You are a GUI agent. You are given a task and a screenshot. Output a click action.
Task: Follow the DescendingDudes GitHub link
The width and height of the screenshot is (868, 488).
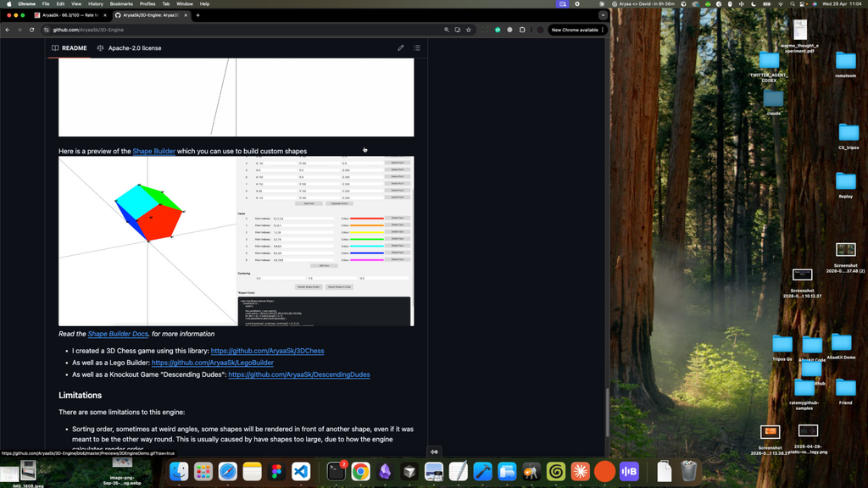299,374
